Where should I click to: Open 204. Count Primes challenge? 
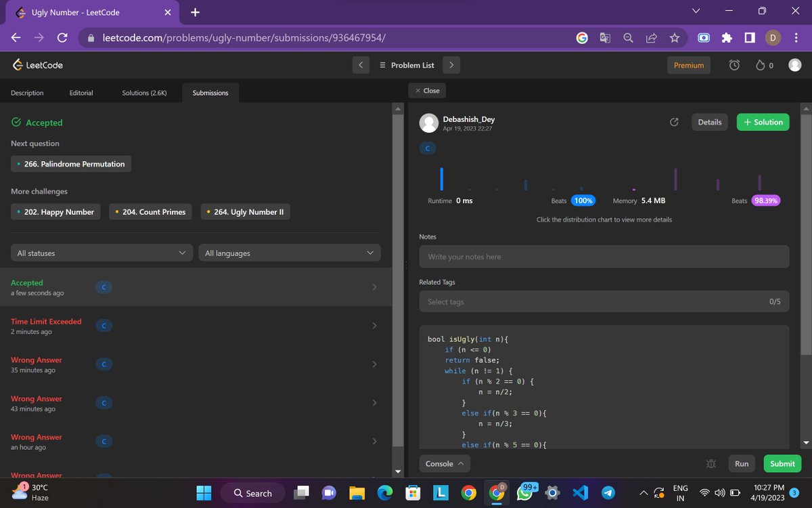(151, 212)
